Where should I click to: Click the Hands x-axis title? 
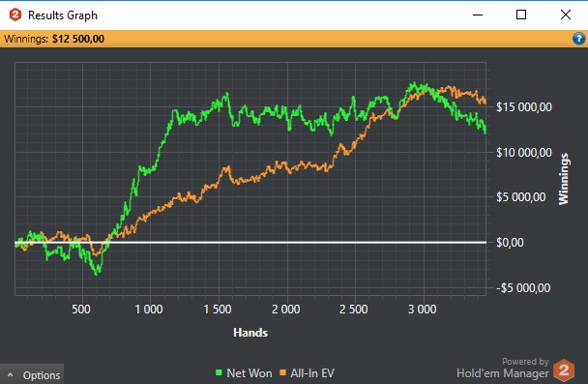point(250,332)
